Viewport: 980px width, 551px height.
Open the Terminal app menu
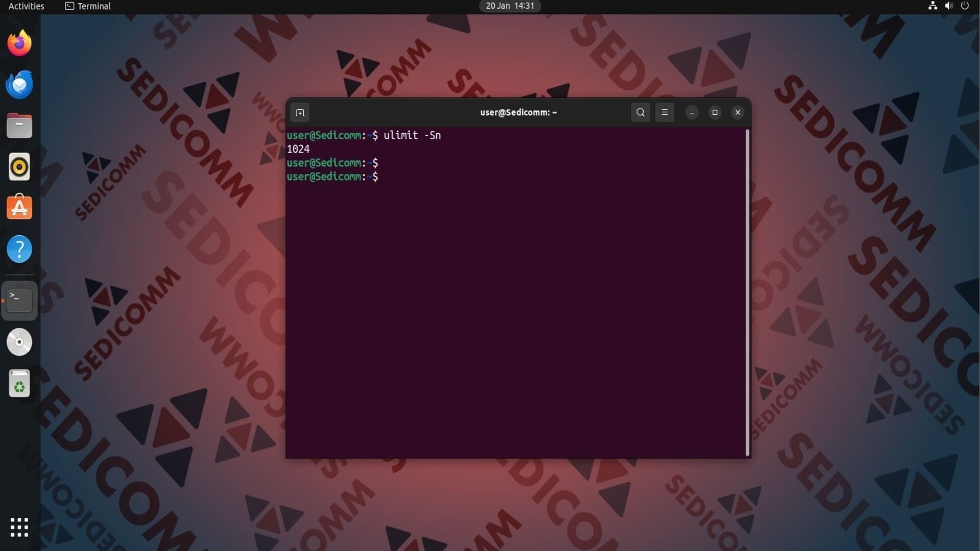[88, 6]
